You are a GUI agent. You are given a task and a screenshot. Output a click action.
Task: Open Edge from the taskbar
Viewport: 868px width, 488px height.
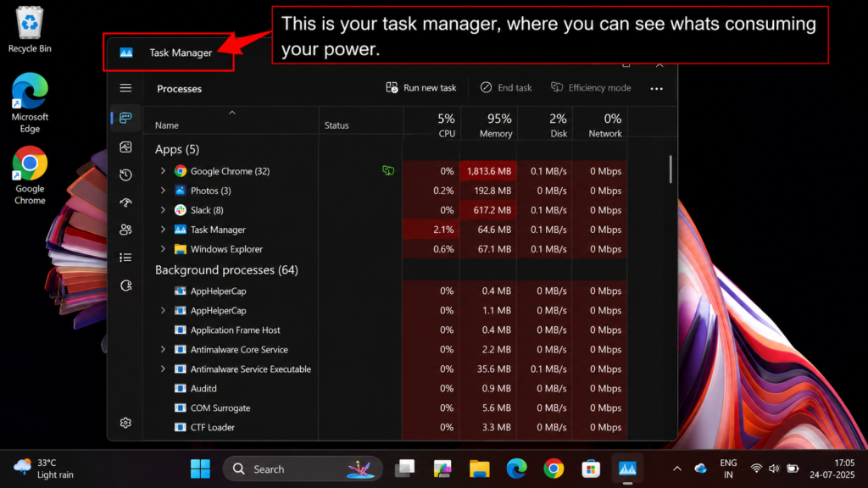[516, 469]
